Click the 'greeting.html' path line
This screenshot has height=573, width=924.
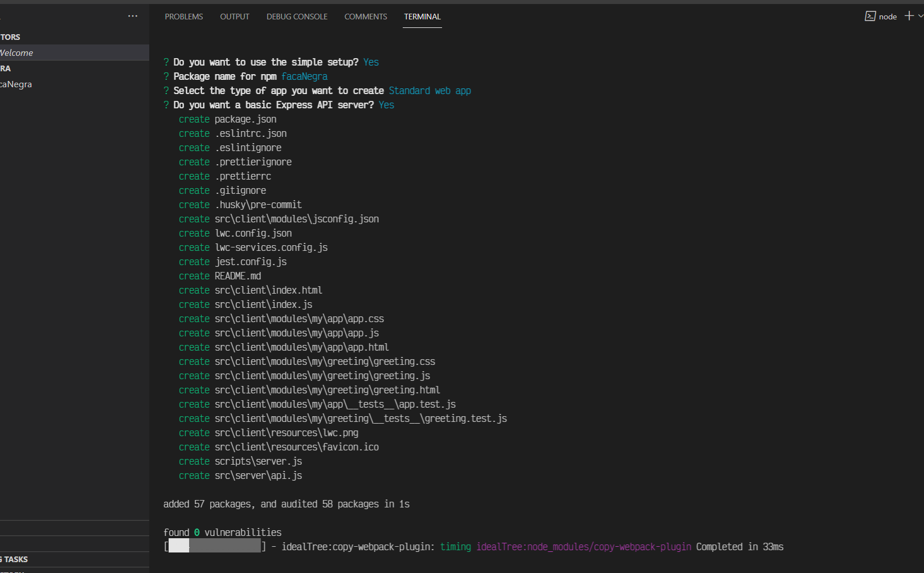[309, 390]
